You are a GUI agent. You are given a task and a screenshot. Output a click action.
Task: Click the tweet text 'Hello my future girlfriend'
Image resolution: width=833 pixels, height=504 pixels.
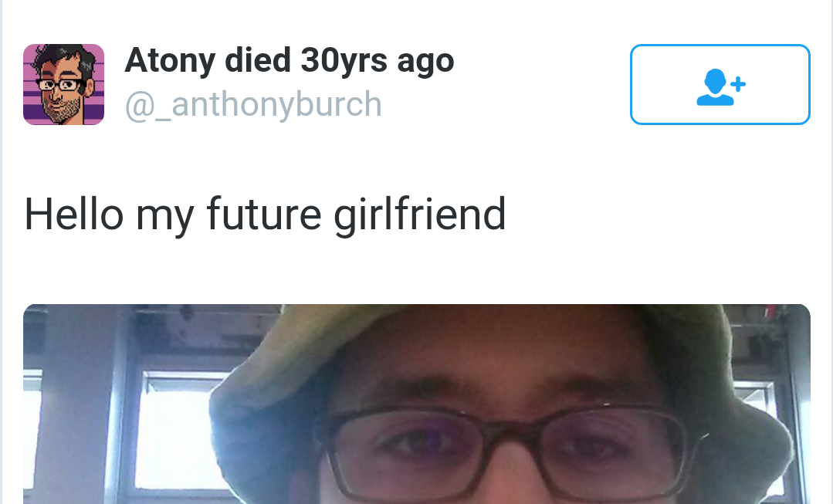[x=265, y=215]
